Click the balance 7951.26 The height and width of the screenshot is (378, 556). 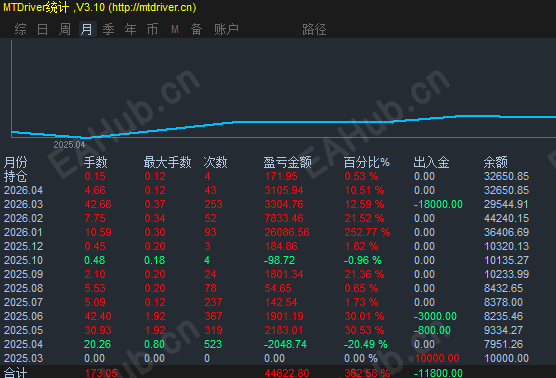[504, 344]
